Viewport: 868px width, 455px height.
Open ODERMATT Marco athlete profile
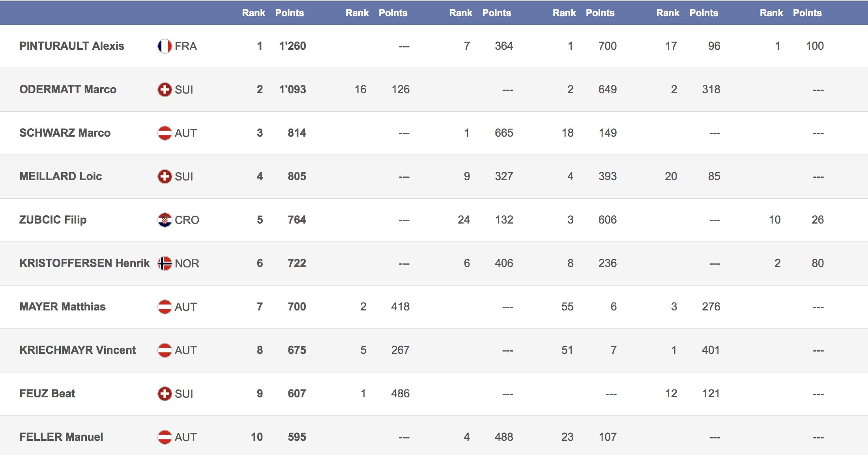(68, 90)
